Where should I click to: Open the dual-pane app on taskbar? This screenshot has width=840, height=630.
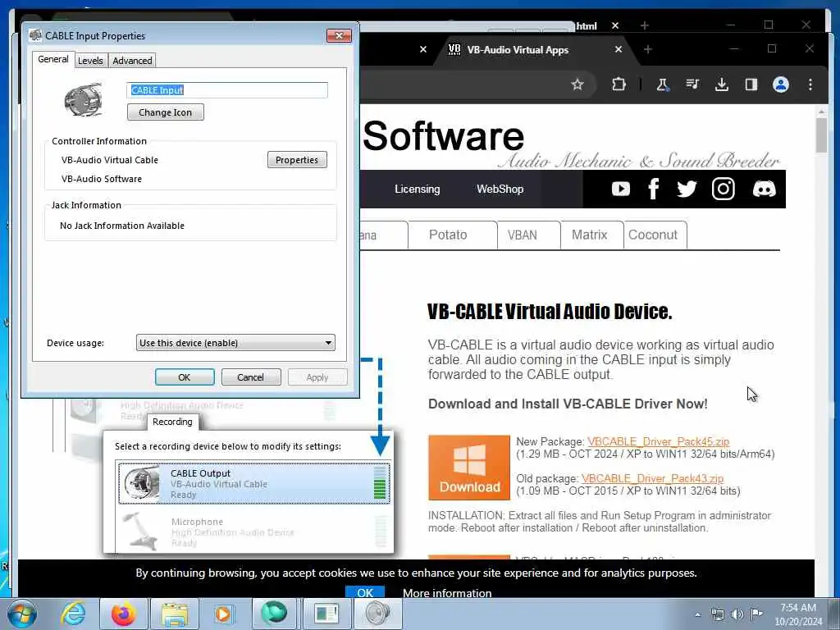(x=326, y=614)
